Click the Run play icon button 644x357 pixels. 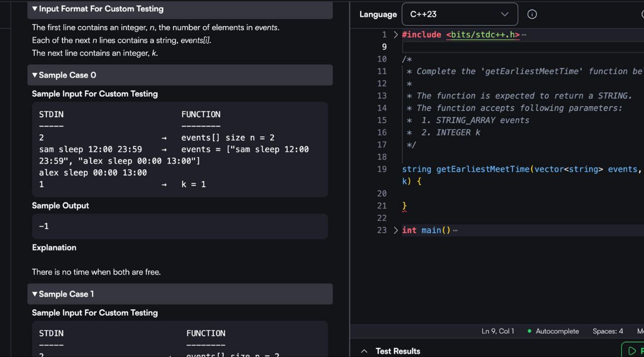point(633,350)
